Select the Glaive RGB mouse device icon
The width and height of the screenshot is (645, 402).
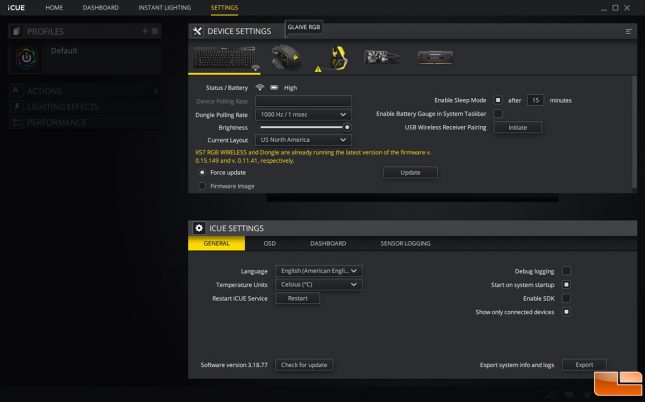tap(286, 57)
